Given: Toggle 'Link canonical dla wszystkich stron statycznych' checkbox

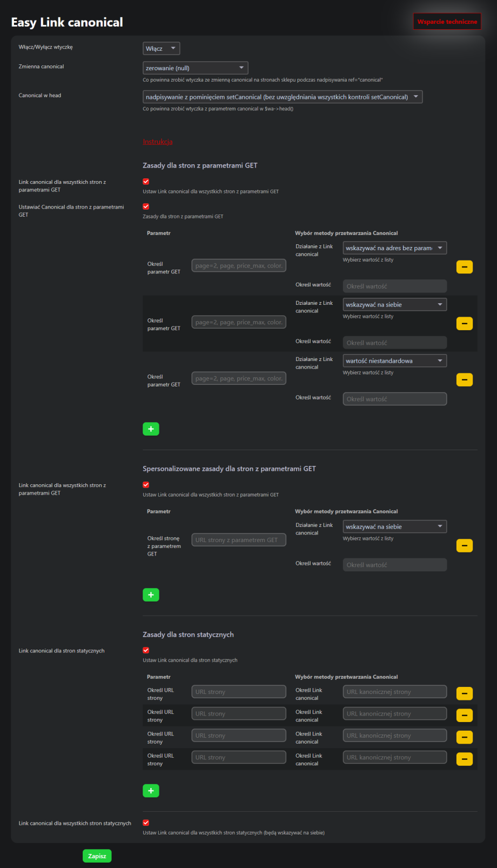Looking at the screenshot, I should click(x=146, y=823).
